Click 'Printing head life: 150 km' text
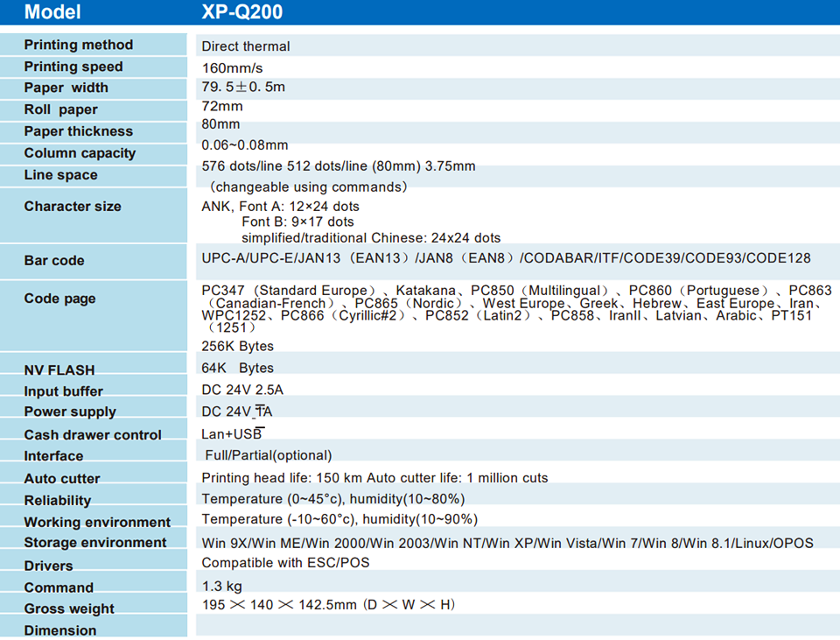The width and height of the screenshot is (840, 640). coord(283,477)
